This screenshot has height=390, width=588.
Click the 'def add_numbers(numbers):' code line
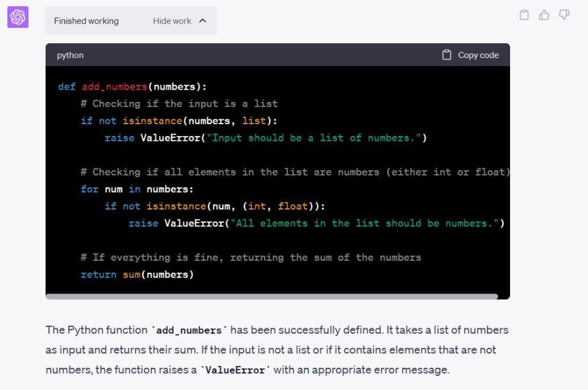(132, 87)
